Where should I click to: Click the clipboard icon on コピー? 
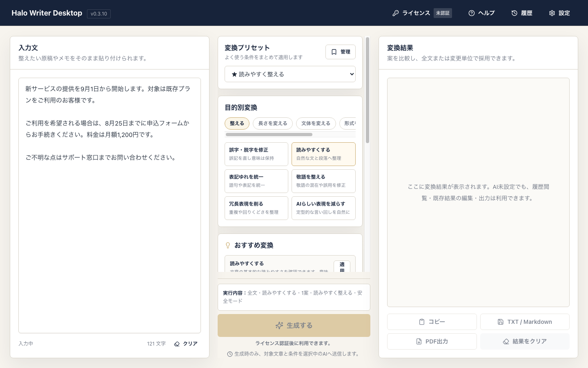[422, 322]
